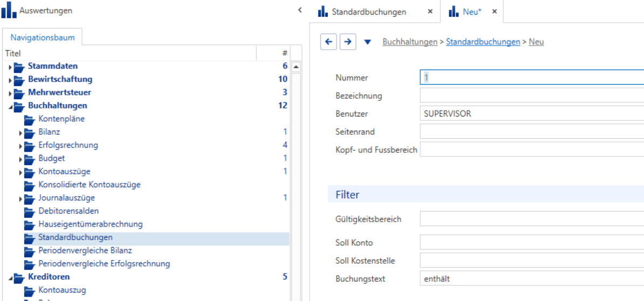Expand the Bewirtschaftung tree node
The image size is (644, 301).
(x=10, y=80)
